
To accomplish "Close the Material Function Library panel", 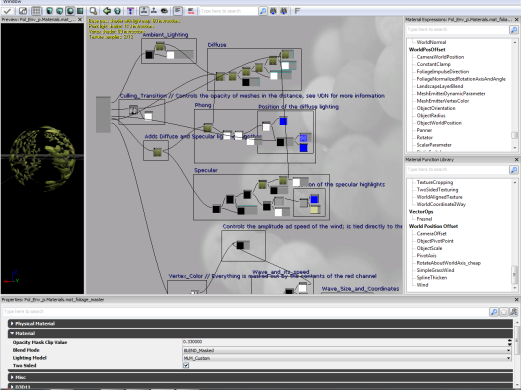I will coord(516,160).
